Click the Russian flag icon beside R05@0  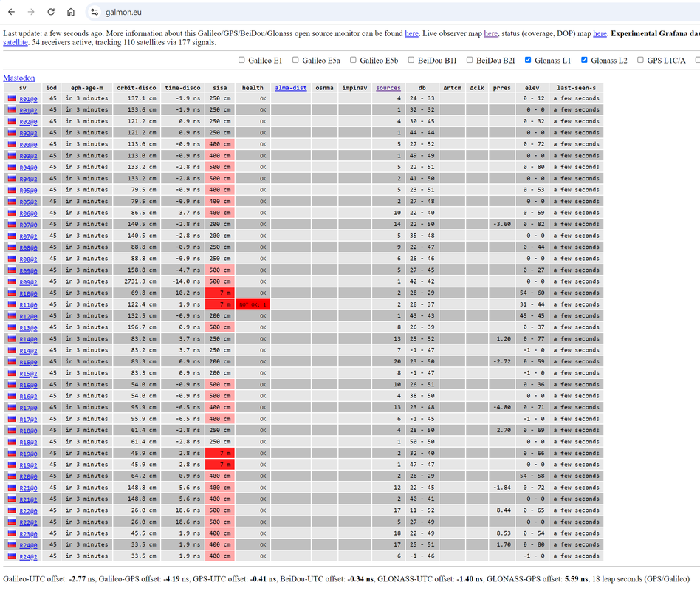tap(12, 190)
